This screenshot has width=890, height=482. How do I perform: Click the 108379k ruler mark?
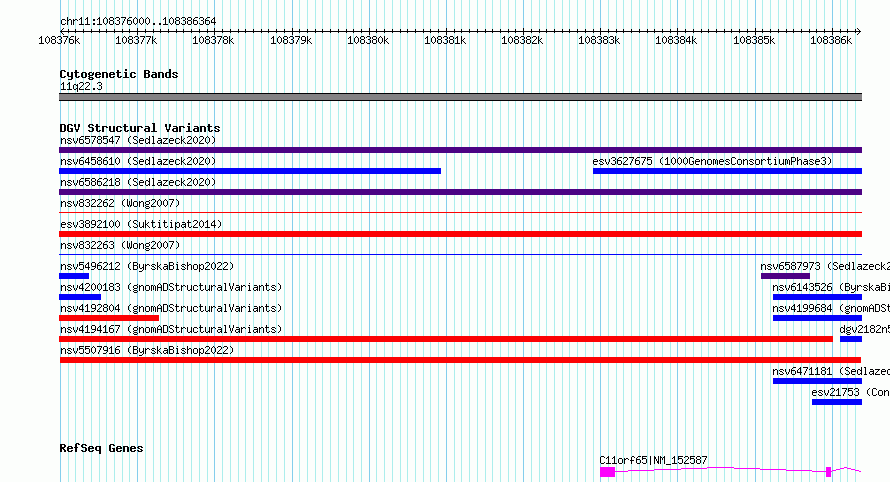point(291,40)
